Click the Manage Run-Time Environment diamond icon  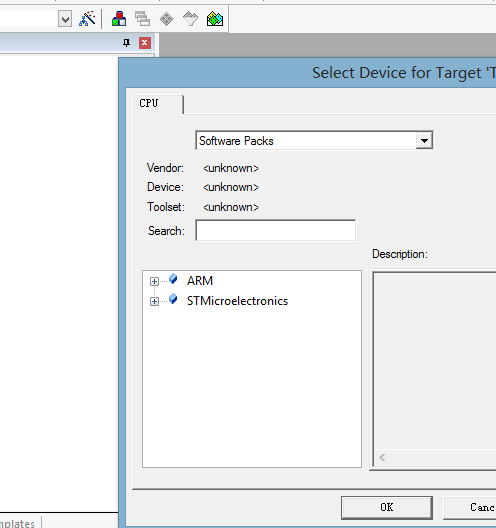[x=166, y=19]
